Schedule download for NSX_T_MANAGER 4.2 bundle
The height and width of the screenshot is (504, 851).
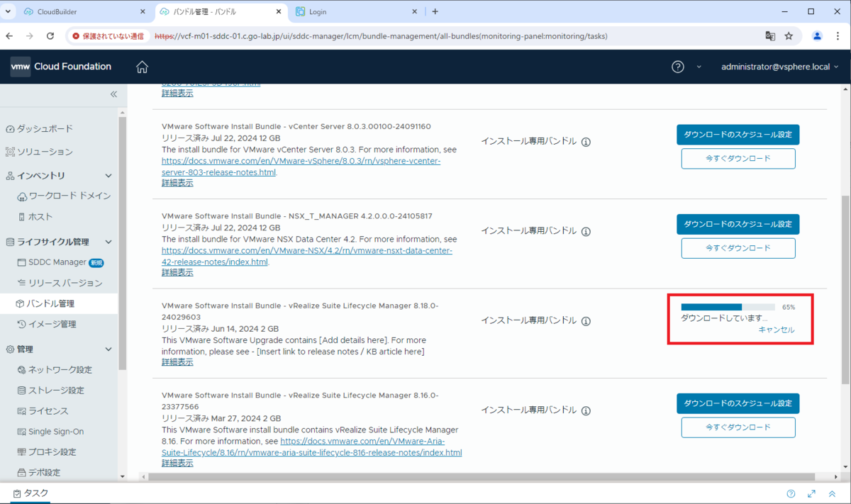tap(738, 224)
